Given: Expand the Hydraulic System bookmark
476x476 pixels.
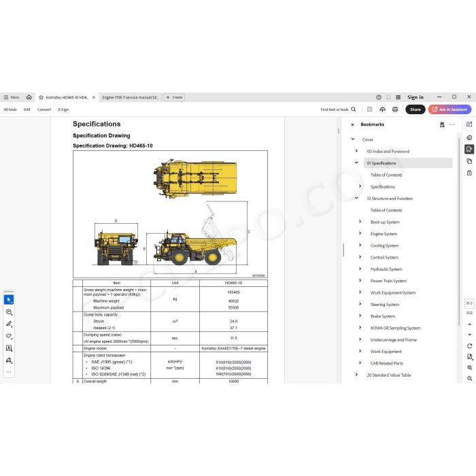Looking at the screenshot, I should 360,269.
